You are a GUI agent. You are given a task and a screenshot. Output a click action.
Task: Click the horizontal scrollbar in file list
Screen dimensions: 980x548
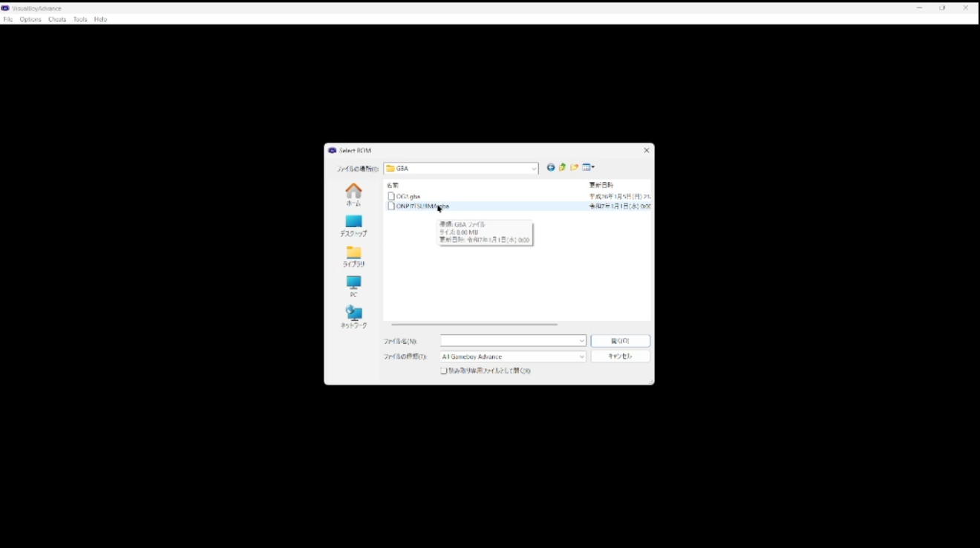pyautogui.click(x=474, y=324)
